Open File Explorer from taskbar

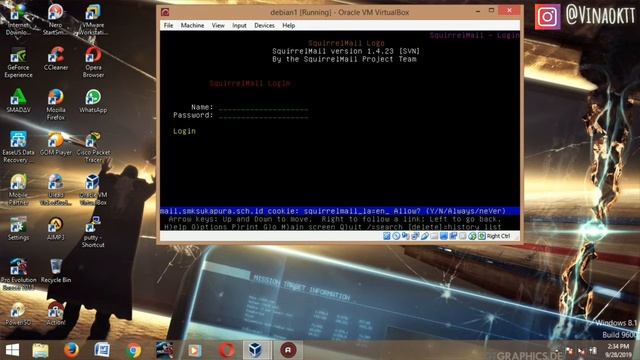click(40, 350)
